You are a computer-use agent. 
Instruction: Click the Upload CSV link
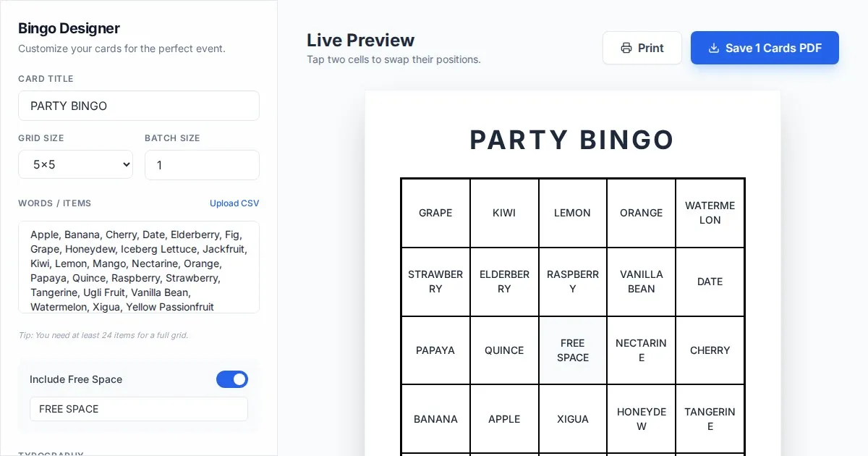click(x=234, y=203)
